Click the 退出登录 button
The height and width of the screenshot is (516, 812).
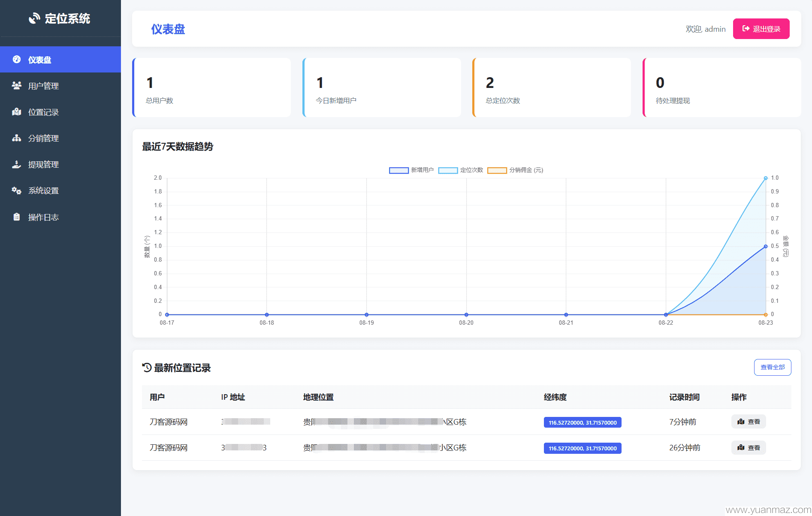click(x=761, y=29)
